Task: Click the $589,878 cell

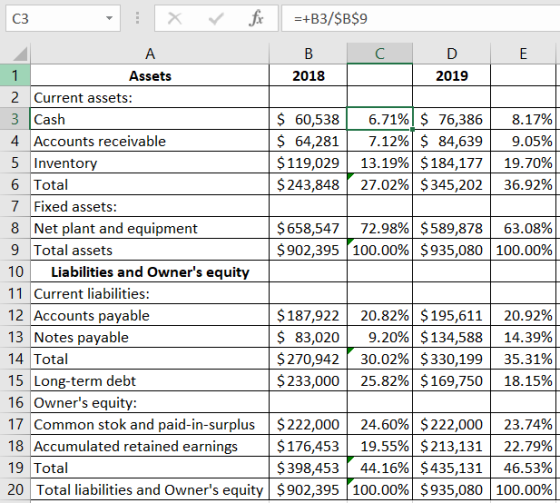Action: [452, 228]
